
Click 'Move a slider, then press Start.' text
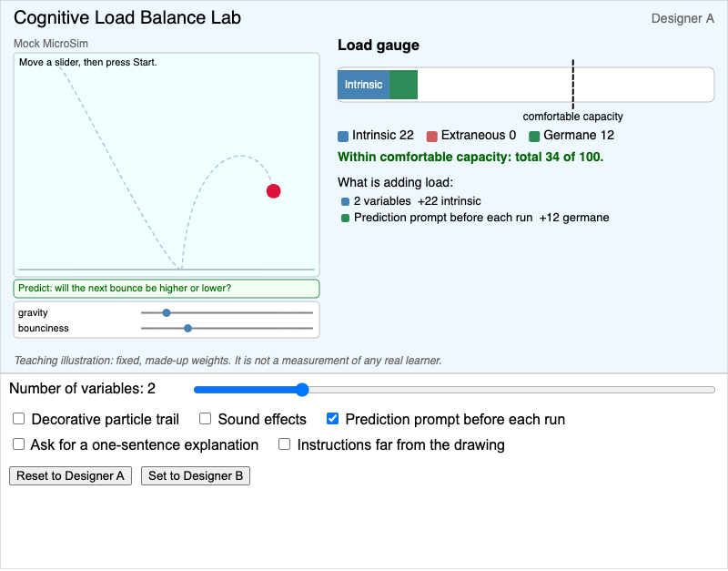[87, 62]
